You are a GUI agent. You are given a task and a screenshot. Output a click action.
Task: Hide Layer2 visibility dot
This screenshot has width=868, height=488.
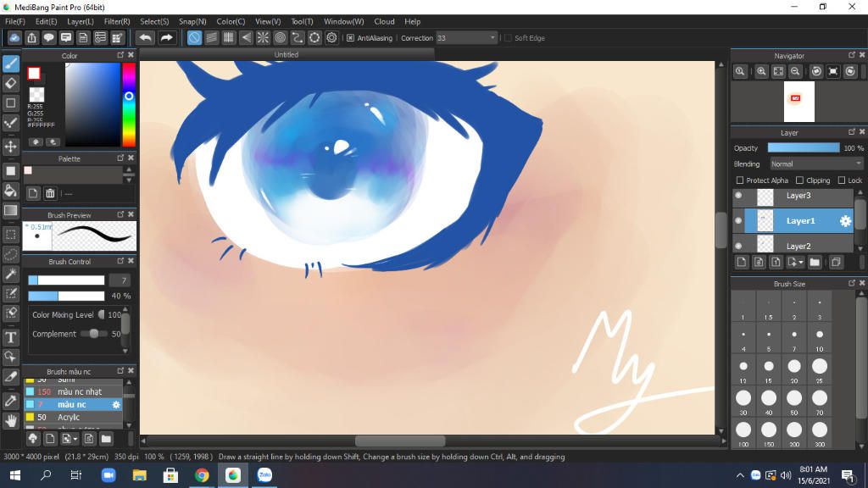(738, 246)
